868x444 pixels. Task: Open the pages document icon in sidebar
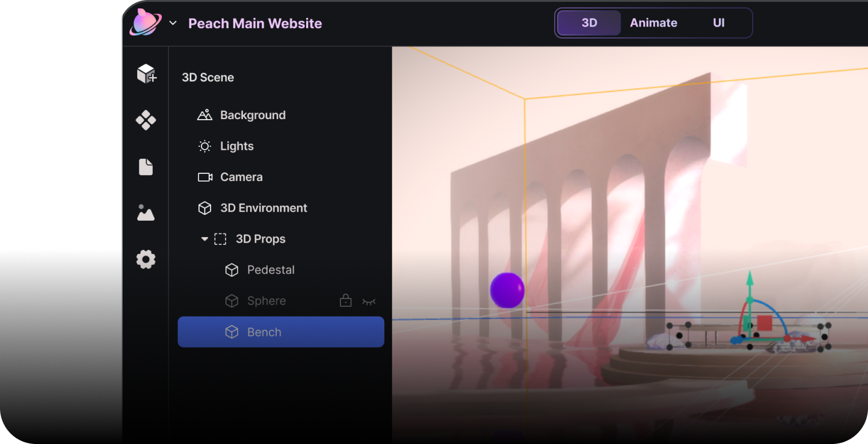tap(146, 167)
